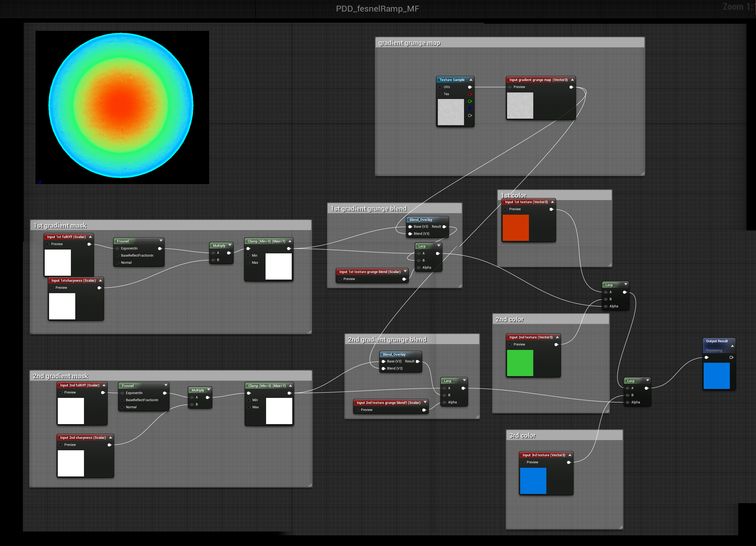
Task: Click the ExponentIn pin on the 1st gradient mask Fresnel
Action: (117, 248)
